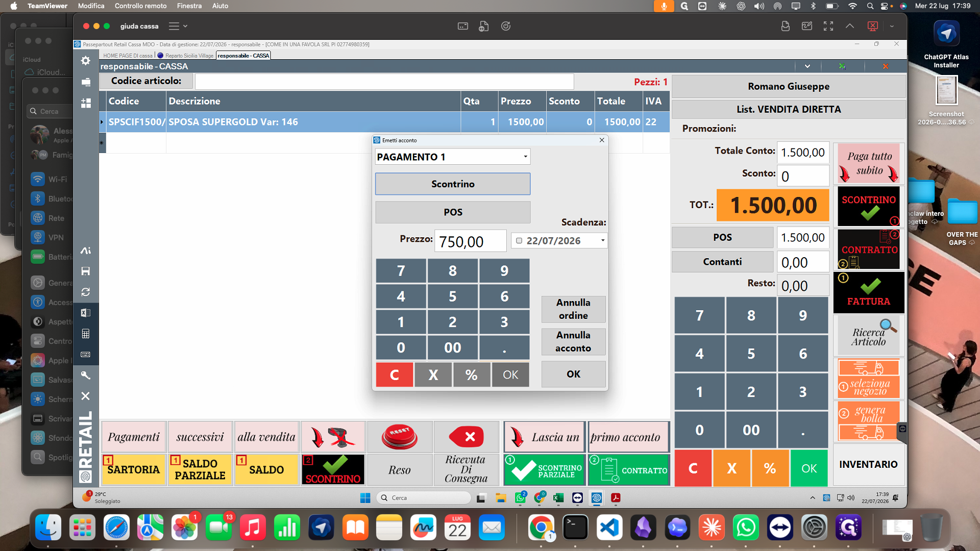The height and width of the screenshot is (551, 980).
Task: Expand the PAGAMENTO 1 dropdown
Action: click(525, 157)
